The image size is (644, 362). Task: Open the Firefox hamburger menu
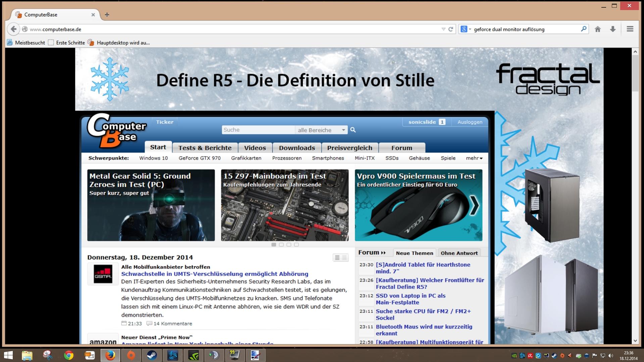(630, 29)
